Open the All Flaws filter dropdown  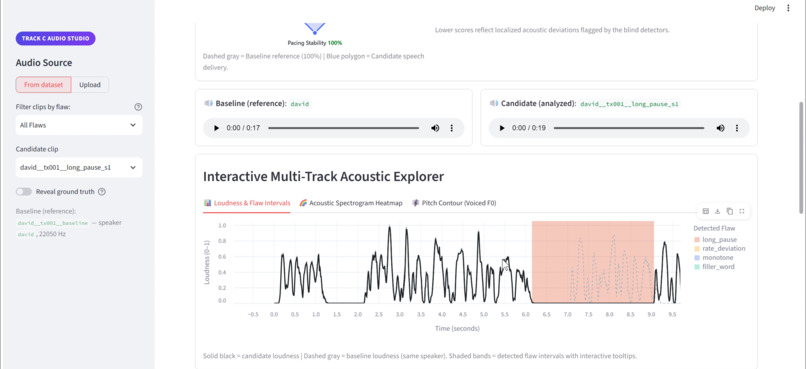(79, 125)
